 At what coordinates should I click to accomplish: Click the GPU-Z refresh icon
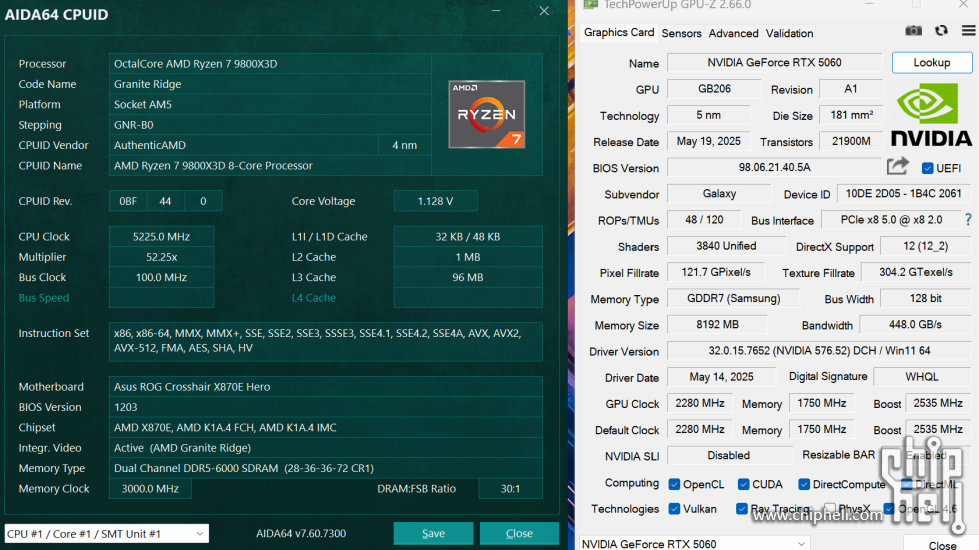942,31
